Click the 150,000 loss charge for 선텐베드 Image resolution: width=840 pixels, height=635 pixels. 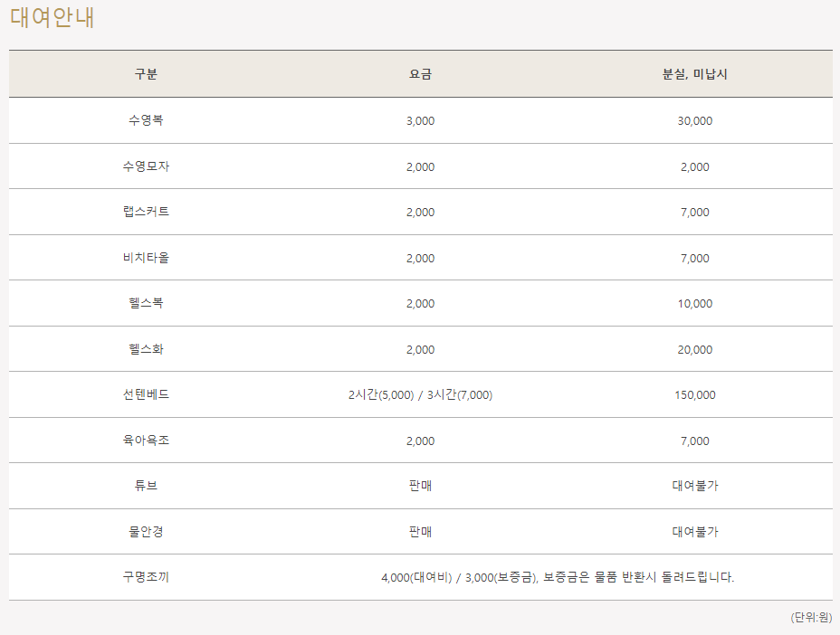coord(695,395)
